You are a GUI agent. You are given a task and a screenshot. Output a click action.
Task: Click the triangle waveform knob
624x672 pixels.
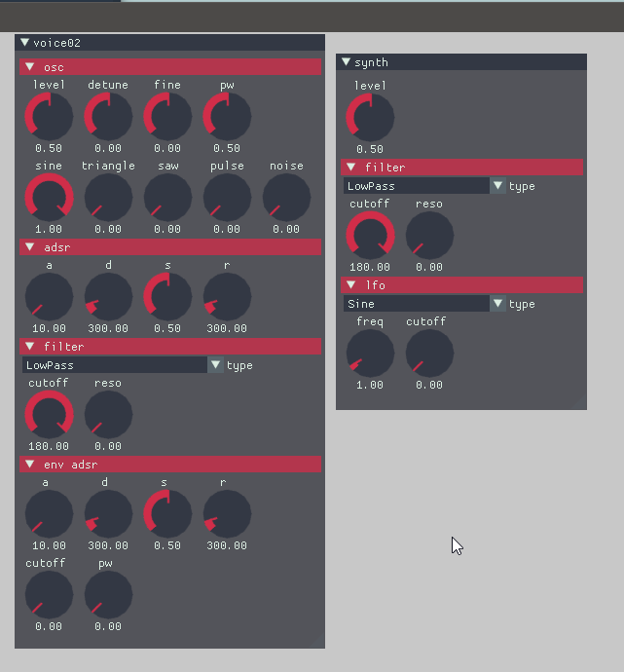[x=108, y=197]
